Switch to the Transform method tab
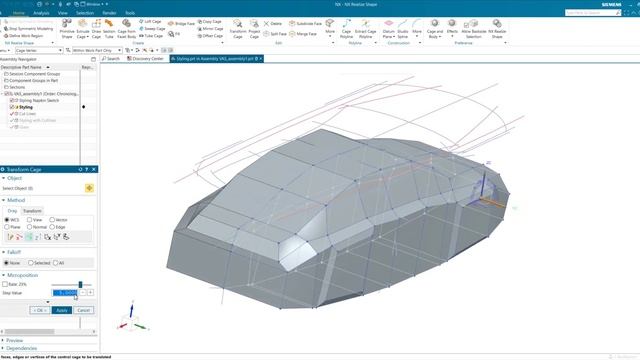This screenshot has width=640, height=360. coord(32,211)
